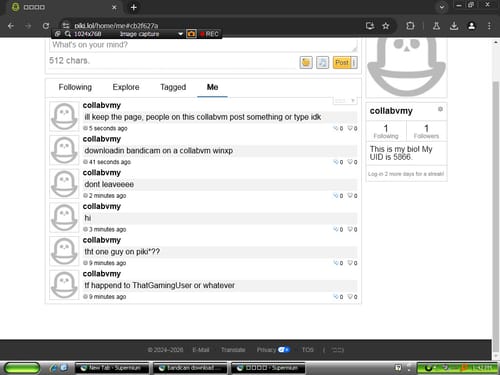Click avatar of the 'dont leaveeee' post
Screen dimensions: 500x375
pyautogui.click(x=64, y=184)
